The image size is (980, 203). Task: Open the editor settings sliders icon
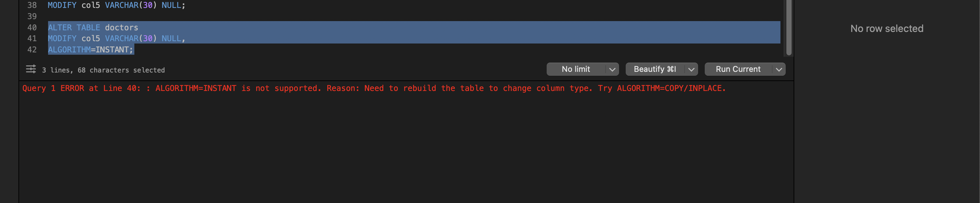coord(31,69)
